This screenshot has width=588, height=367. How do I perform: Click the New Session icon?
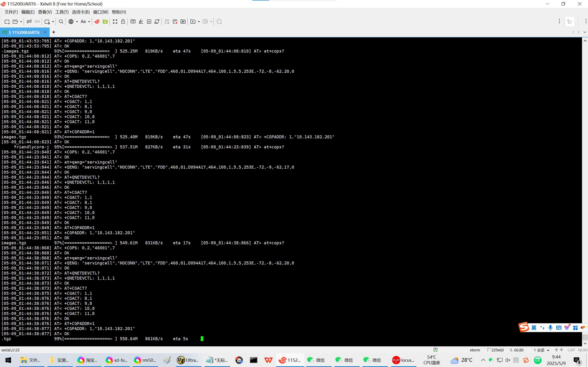(7, 22)
